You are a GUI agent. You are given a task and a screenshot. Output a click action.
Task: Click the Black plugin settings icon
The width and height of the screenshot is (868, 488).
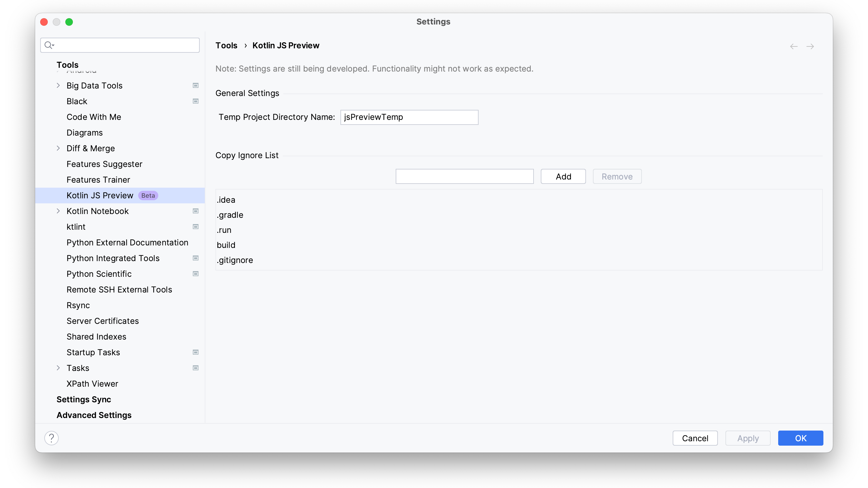pyautogui.click(x=196, y=101)
